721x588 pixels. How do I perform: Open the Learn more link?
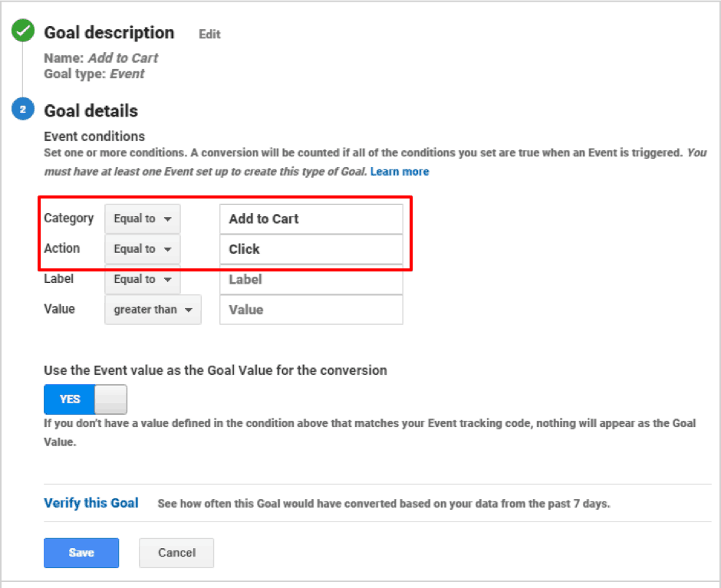(400, 172)
